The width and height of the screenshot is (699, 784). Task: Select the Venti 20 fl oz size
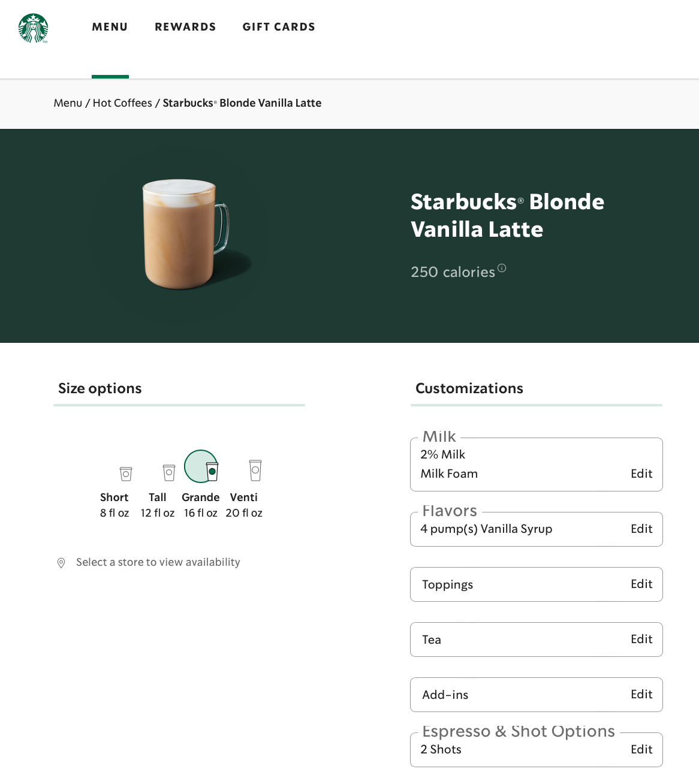[x=255, y=470]
